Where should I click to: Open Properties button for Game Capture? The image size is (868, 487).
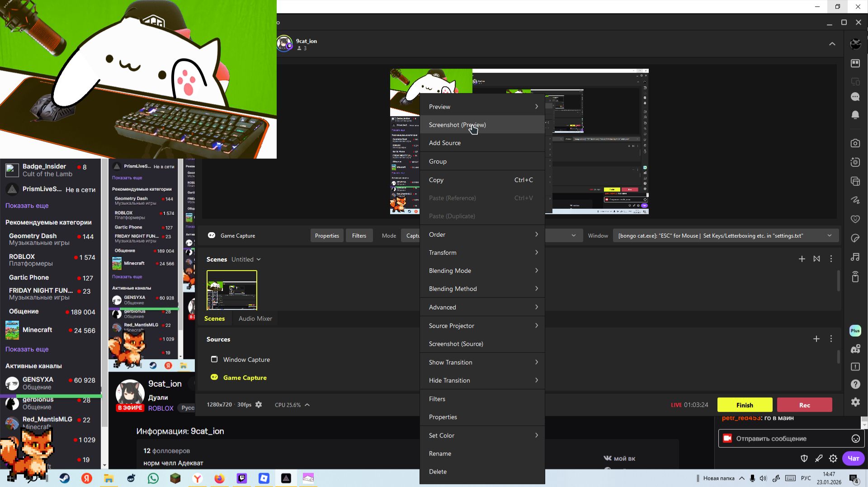point(327,235)
